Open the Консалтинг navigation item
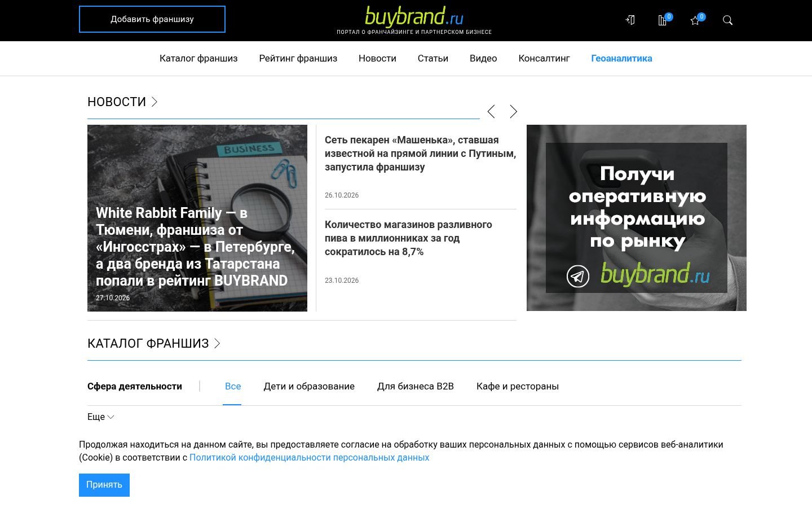The image size is (812, 508). [x=544, y=59]
